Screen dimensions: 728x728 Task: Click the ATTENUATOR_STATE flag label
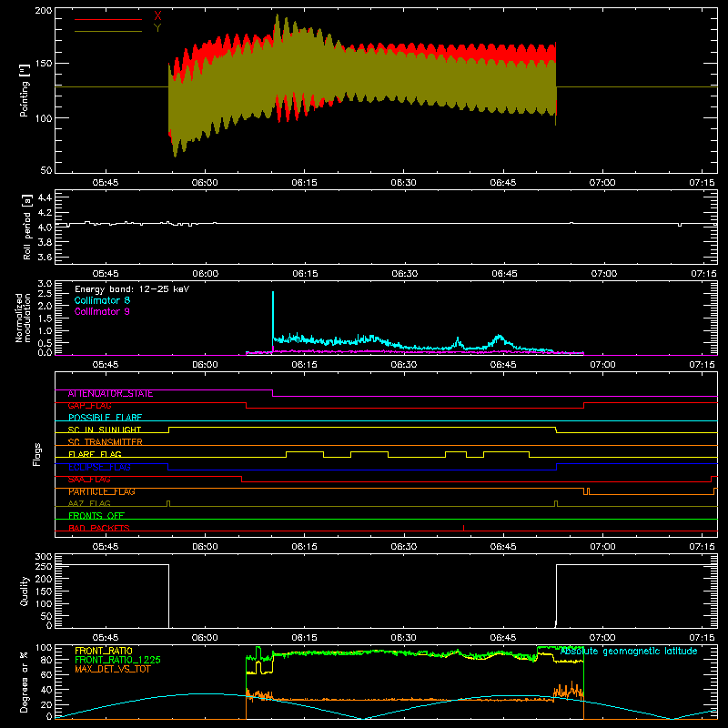click(110, 394)
